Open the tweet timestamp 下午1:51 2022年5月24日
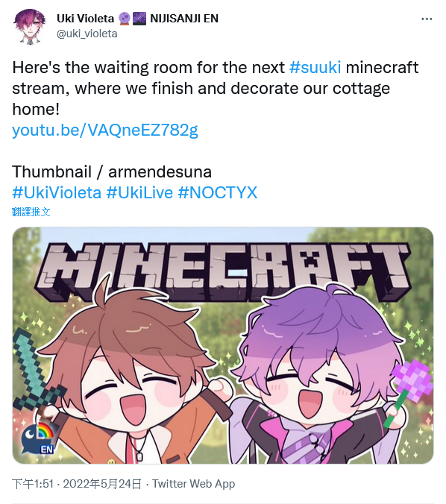Viewport: 446px width, 504px height. (77, 484)
